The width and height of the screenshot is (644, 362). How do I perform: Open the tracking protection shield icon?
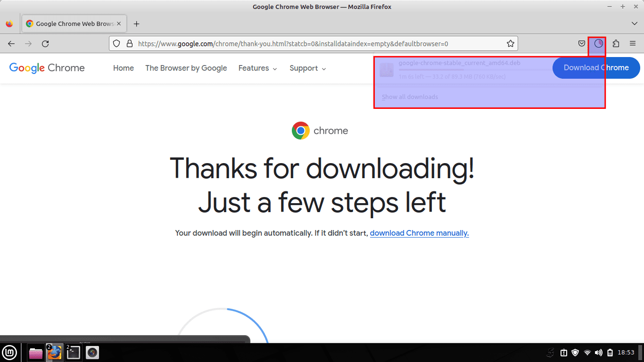point(117,44)
